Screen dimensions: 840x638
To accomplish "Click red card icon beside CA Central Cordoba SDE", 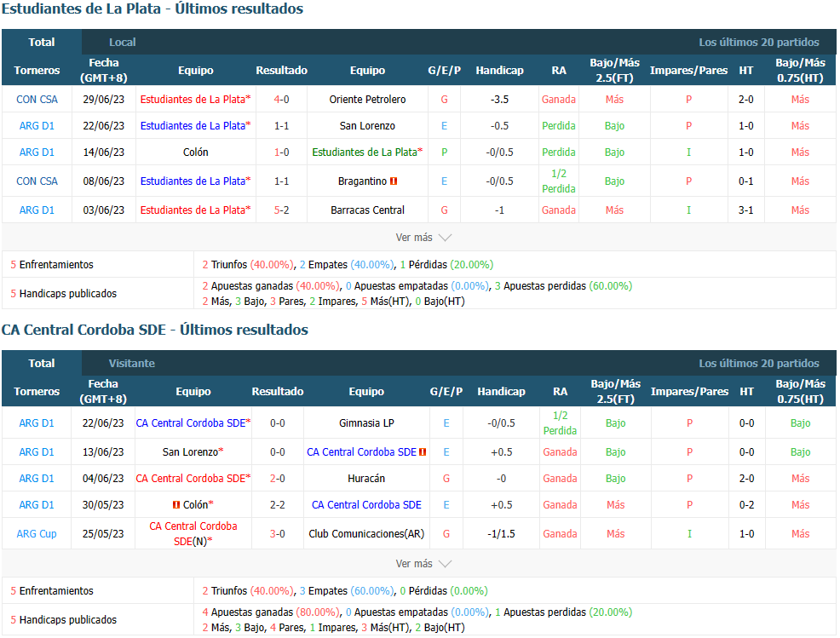I will point(423,452).
